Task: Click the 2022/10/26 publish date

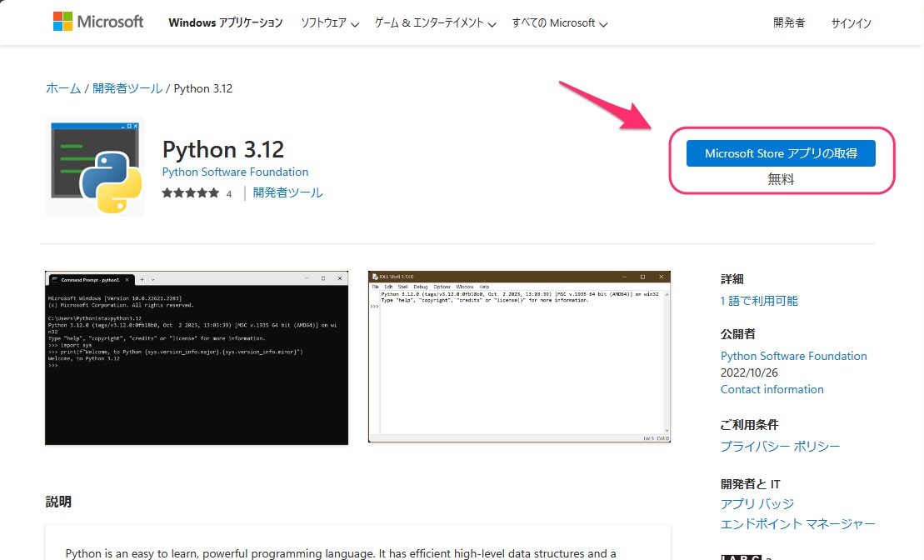Action: (x=749, y=372)
